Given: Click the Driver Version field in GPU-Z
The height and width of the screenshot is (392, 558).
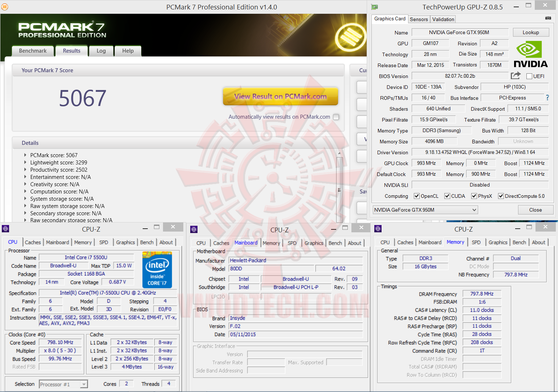Looking at the screenshot, I should tap(480, 152).
